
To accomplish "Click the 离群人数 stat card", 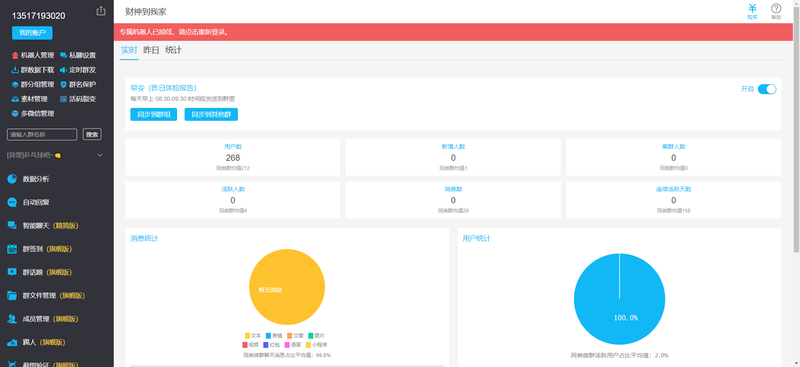I will tap(673, 157).
